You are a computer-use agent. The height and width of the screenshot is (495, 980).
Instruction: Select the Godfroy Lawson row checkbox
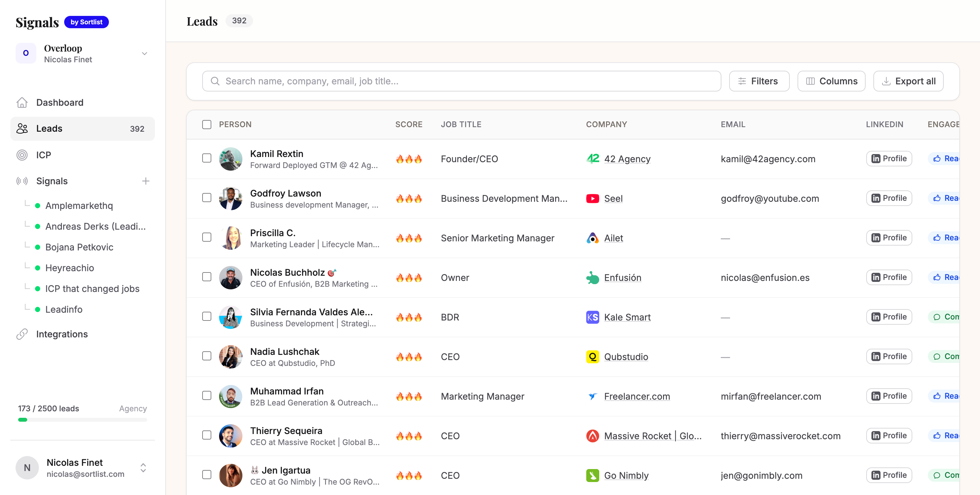tap(206, 198)
